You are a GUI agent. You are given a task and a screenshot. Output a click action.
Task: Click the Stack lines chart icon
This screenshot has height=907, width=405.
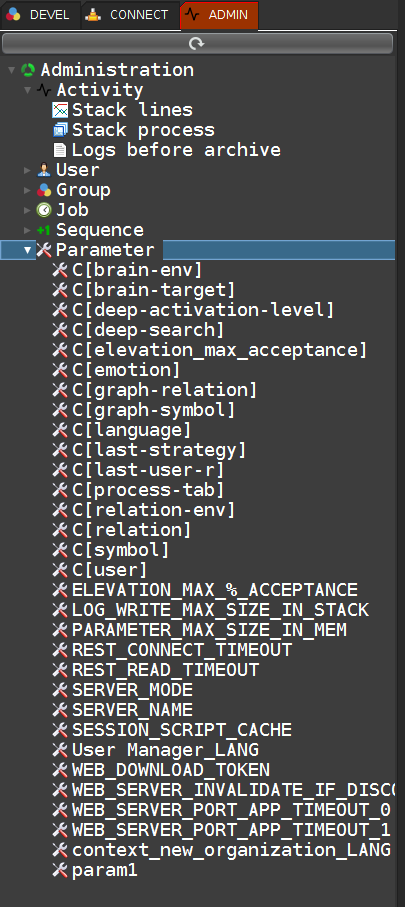click(60, 110)
